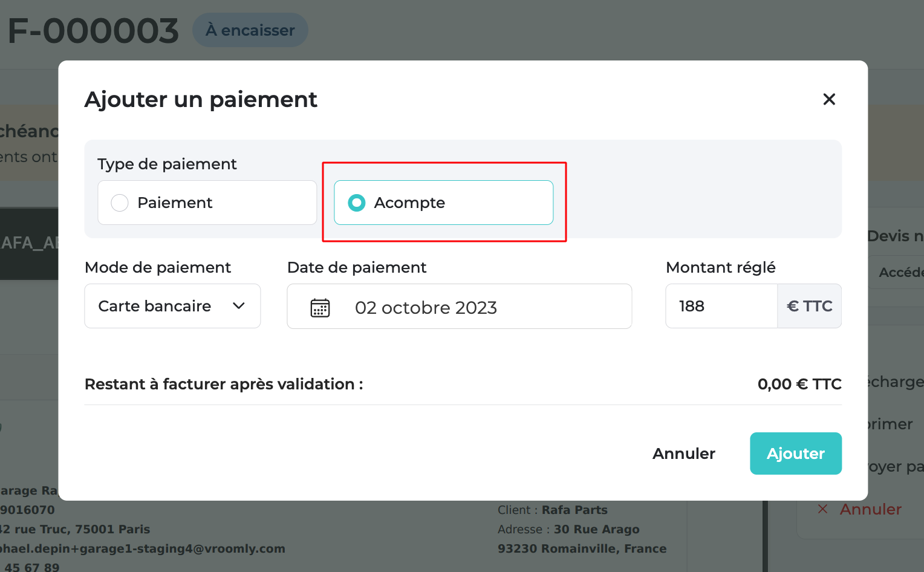Click the 0,00 € TTC remaining amount

(799, 384)
